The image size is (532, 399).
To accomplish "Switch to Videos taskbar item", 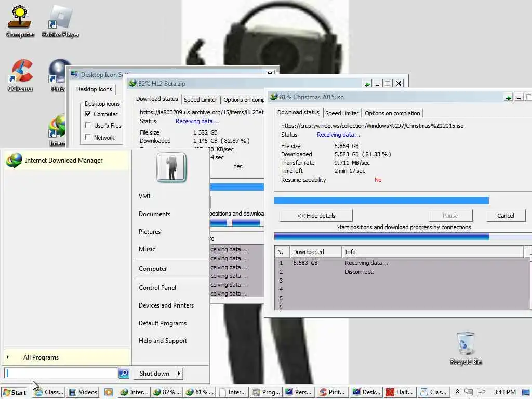I will point(83,392).
